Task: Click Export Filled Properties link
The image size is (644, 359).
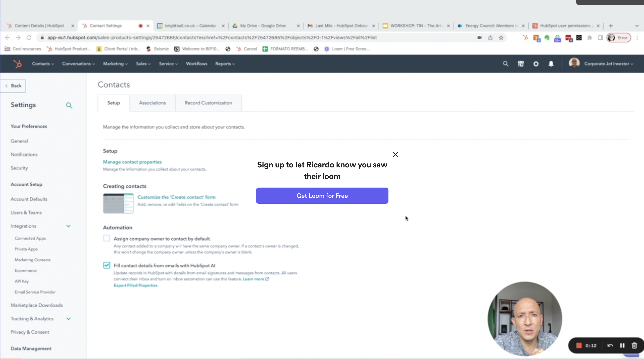Action: 136,285
